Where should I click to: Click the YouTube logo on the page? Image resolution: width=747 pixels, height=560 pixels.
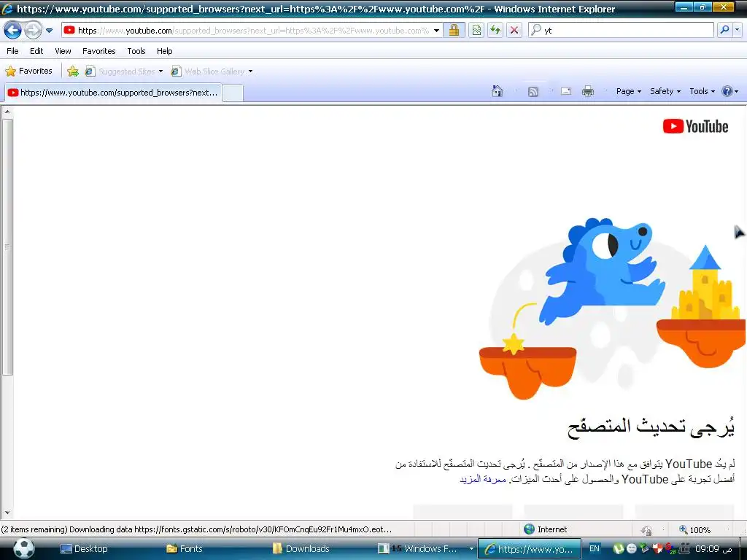695,126
